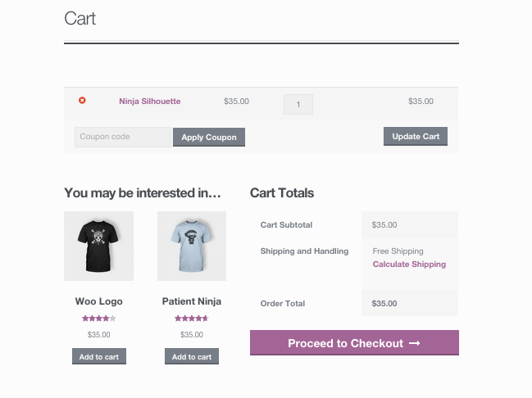Remove Ninja Silhouette using the red X icon
The height and width of the screenshot is (398, 532).
[82, 101]
